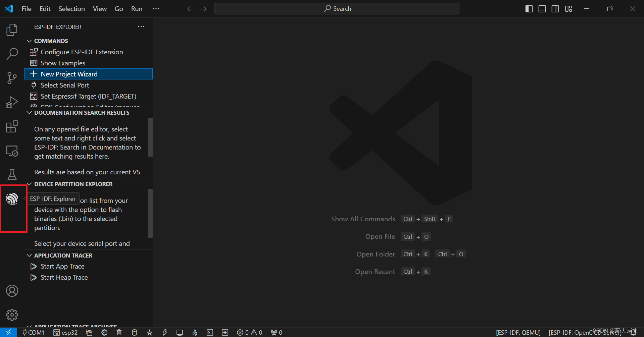Open the Selection menu
This screenshot has height=337, width=644.
71,9
